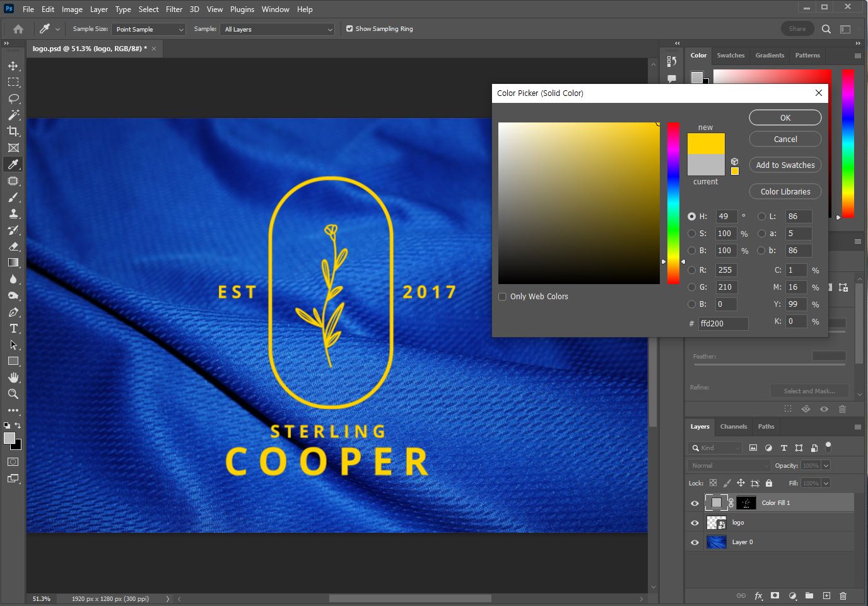Open the Color panel menu
The image size is (868, 606).
pos(858,56)
